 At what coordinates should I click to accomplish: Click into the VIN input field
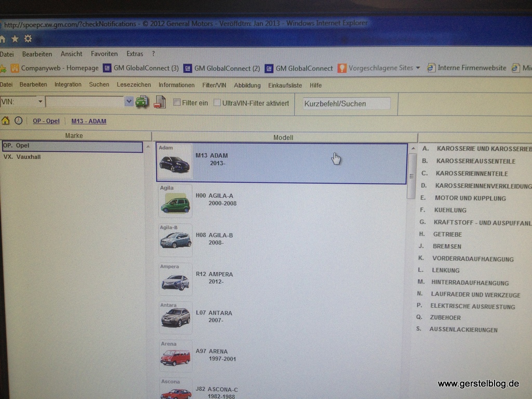(85, 101)
